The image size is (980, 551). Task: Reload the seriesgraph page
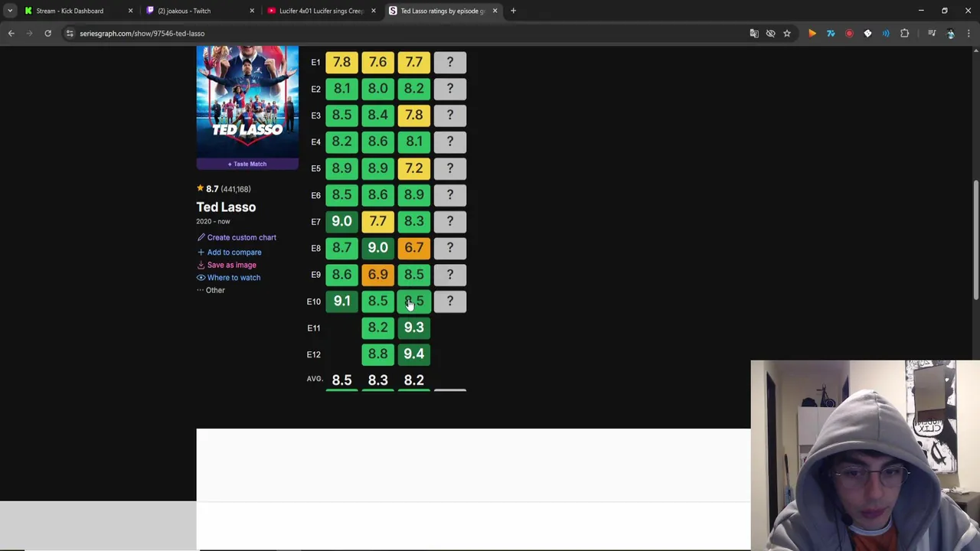click(47, 33)
